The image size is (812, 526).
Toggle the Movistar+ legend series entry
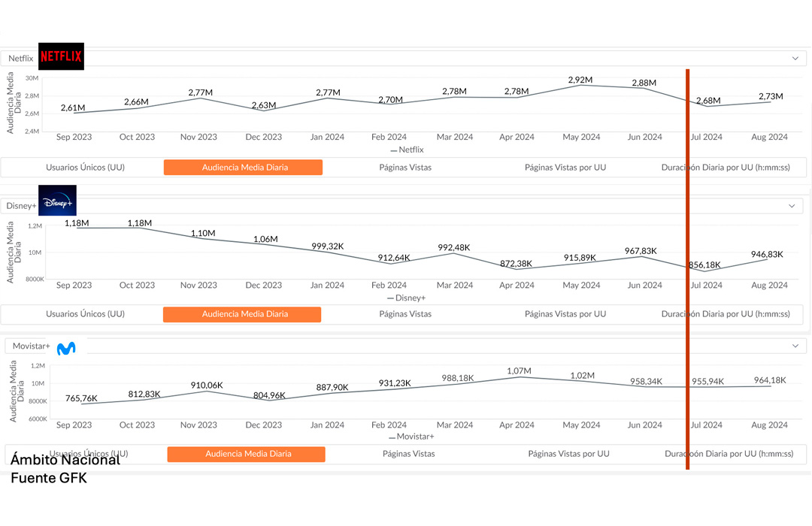click(x=411, y=437)
